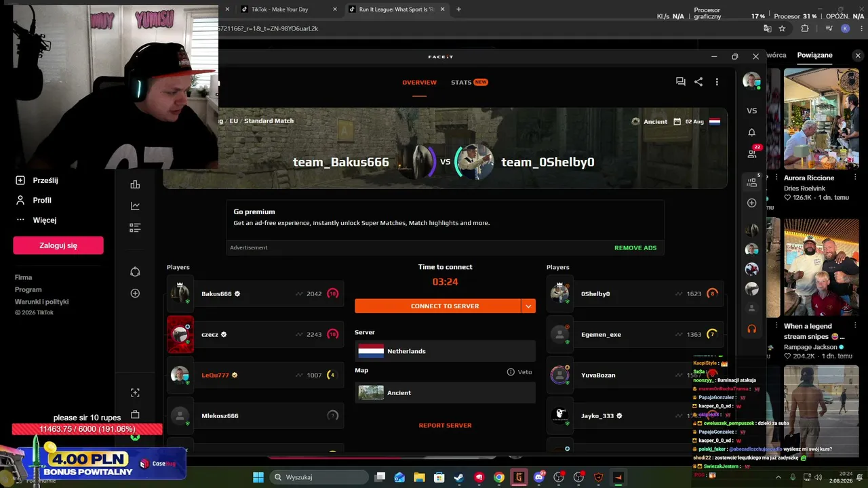Open File Explorer from the taskbar
Image resolution: width=868 pixels, height=488 pixels.
click(x=420, y=477)
